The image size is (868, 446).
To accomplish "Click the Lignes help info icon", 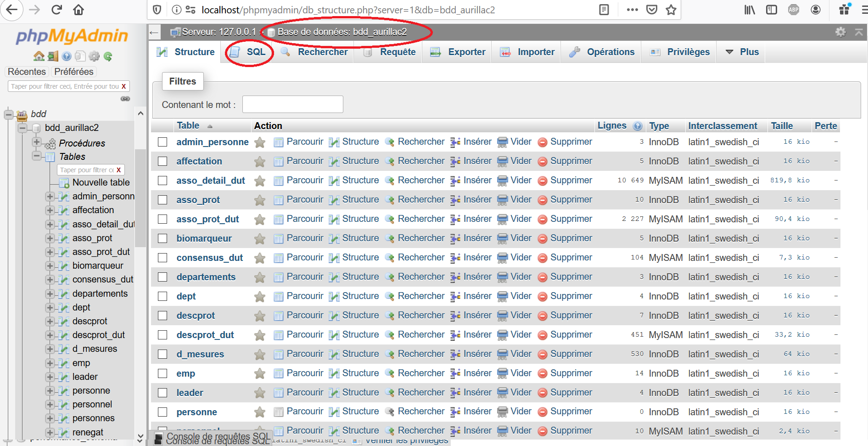I will [x=637, y=126].
